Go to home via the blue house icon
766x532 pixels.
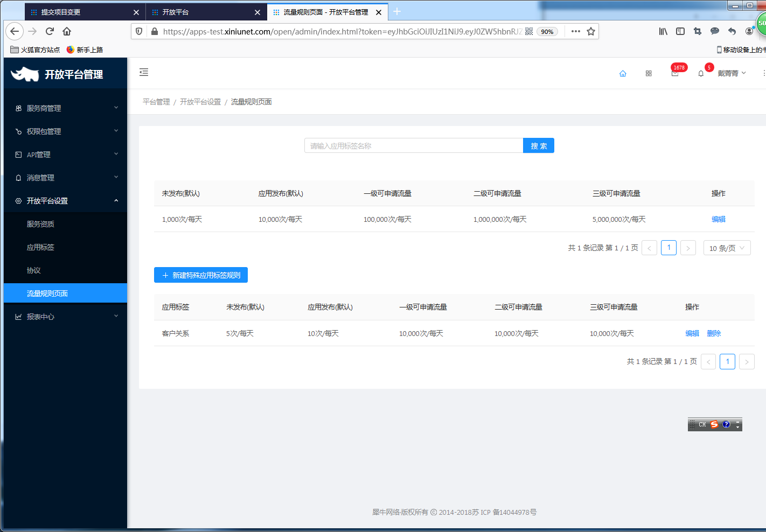[623, 73]
